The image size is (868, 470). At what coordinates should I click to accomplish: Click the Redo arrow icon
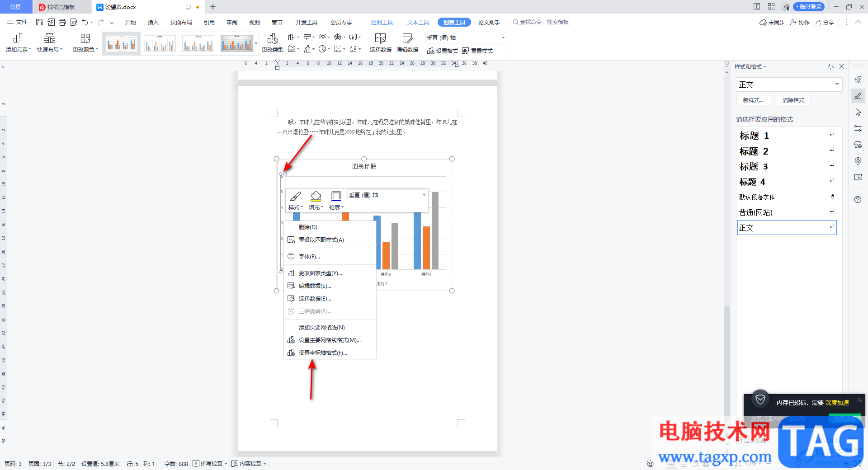pos(100,22)
